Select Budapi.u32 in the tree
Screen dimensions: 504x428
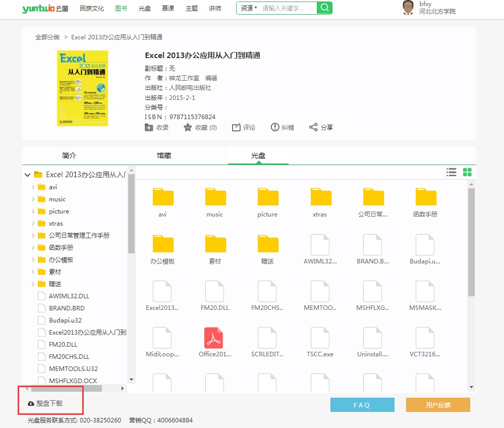click(65, 320)
